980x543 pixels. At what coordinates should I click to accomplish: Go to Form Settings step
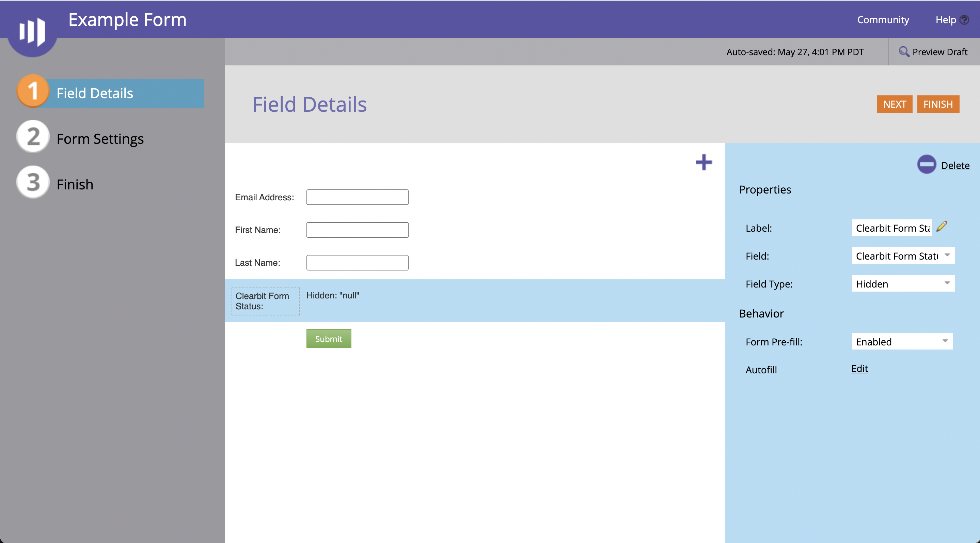(x=100, y=139)
